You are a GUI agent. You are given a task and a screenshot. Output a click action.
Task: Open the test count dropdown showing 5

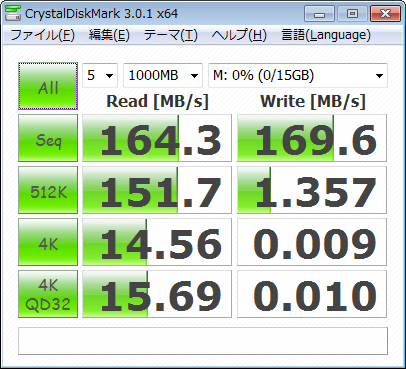point(100,75)
